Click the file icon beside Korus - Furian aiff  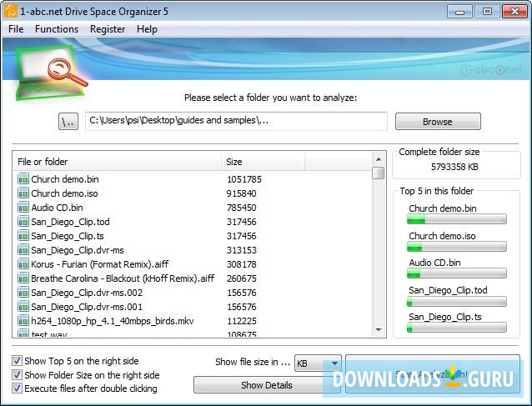pos(23,264)
